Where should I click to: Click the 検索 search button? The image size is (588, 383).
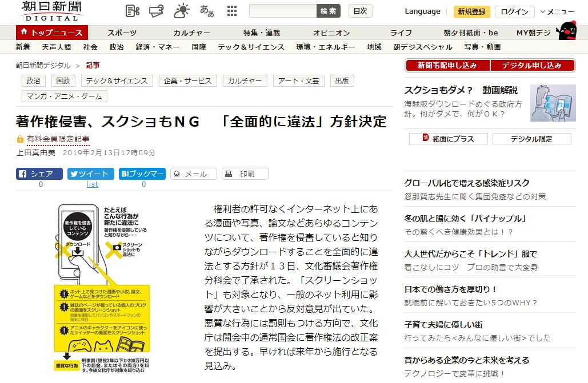[329, 11]
